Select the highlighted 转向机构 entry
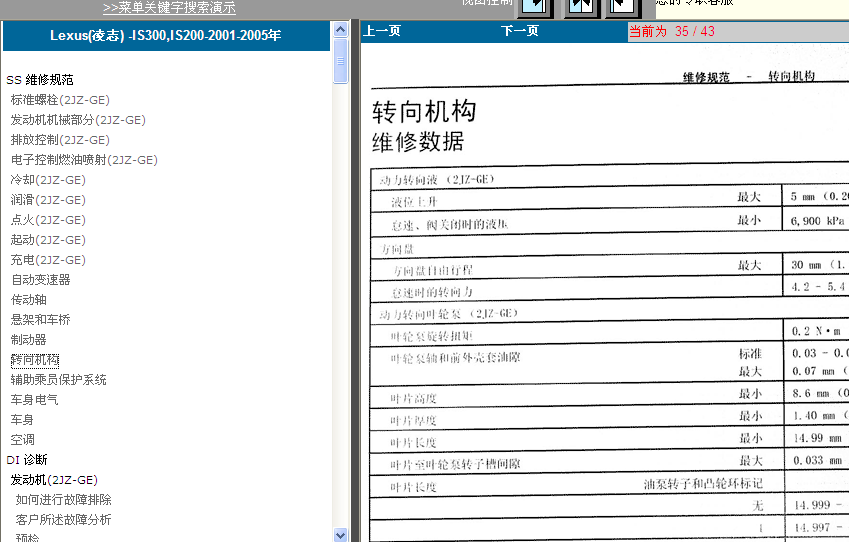The height and width of the screenshot is (542, 849). [x=35, y=360]
